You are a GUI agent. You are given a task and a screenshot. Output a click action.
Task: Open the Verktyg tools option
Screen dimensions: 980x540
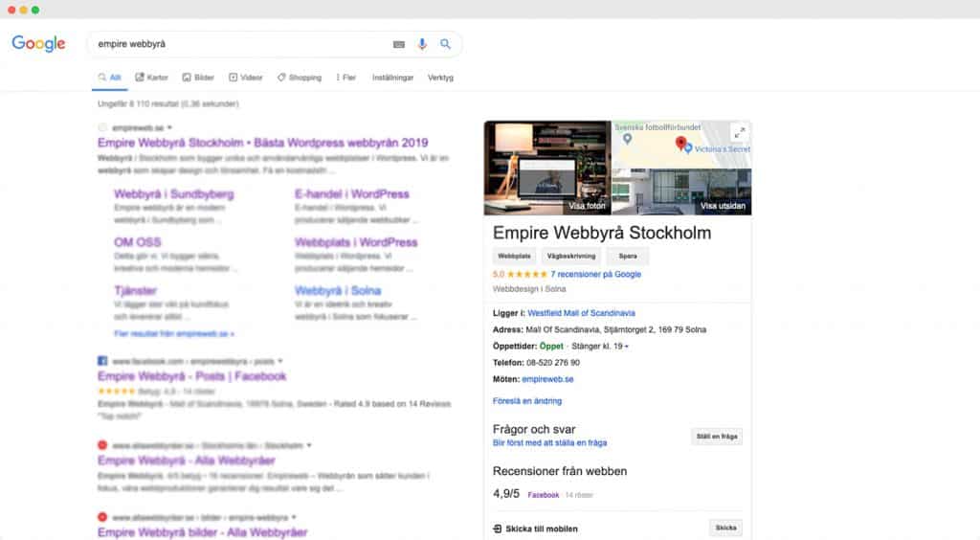440,78
